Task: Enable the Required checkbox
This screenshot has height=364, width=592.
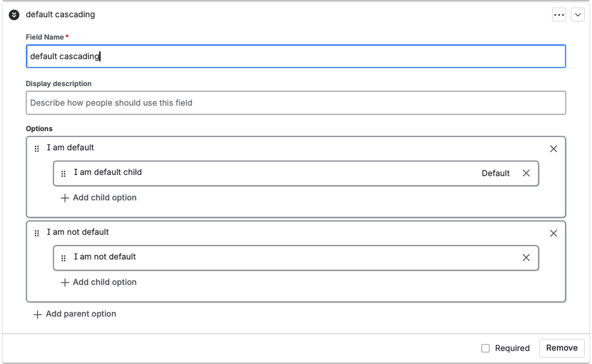Action: (x=485, y=348)
